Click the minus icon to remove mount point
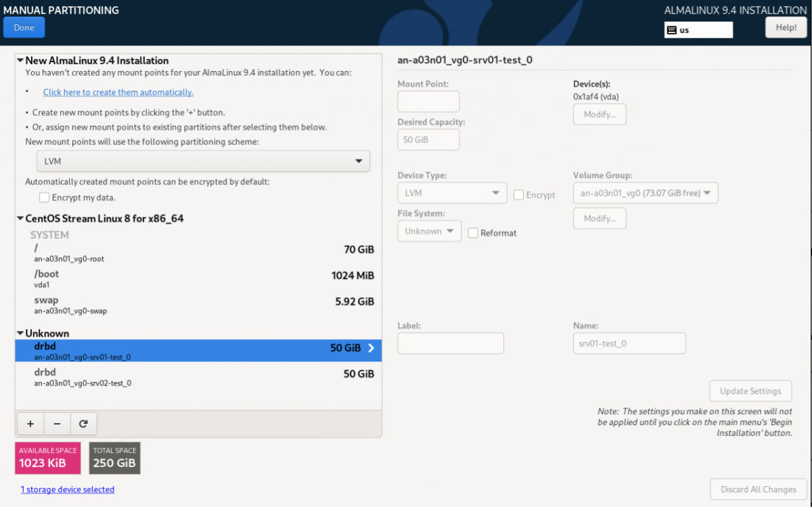The height and width of the screenshot is (507, 812). point(57,424)
